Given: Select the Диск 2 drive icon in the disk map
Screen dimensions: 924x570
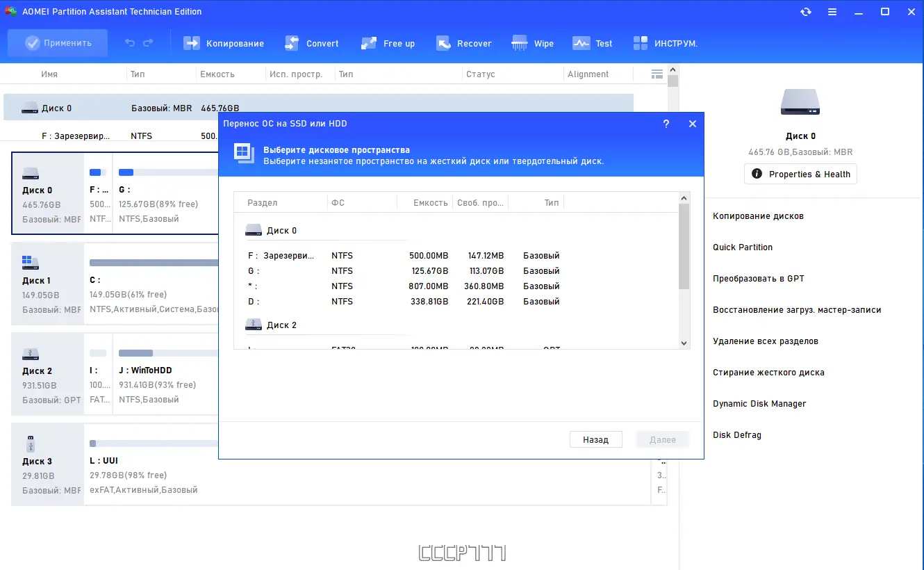Looking at the screenshot, I should 31,354.
